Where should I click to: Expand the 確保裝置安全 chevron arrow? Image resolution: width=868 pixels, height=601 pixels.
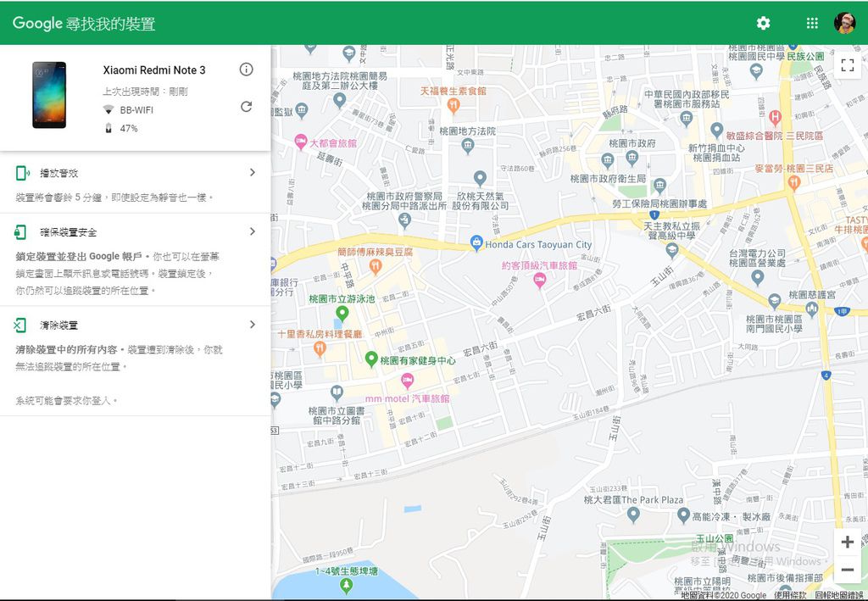(x=253, y=231)
